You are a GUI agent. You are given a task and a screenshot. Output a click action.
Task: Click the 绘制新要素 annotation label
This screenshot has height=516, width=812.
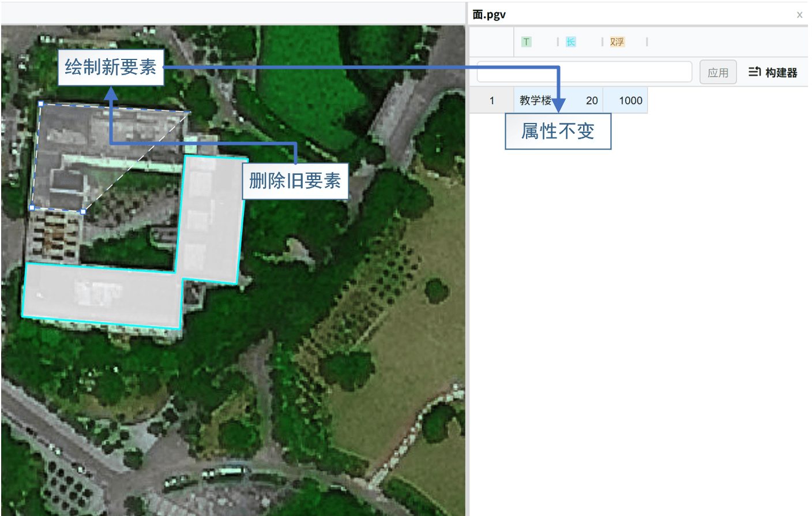point(111,67)
